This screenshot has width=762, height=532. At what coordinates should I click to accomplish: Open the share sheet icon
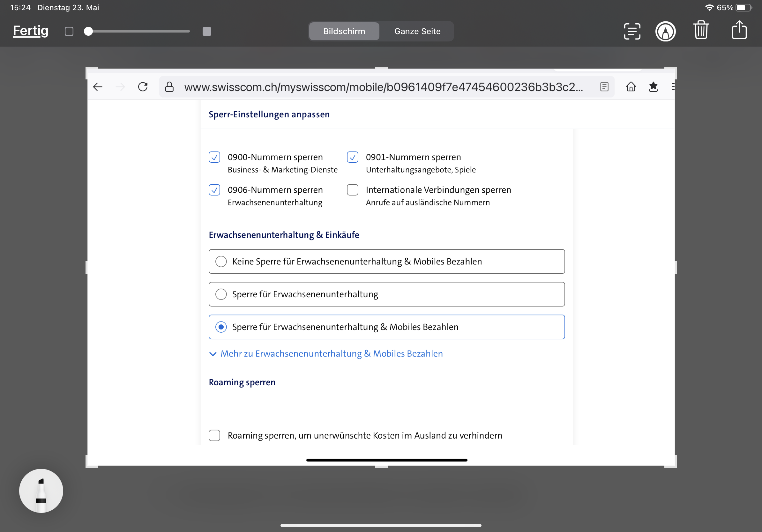739,31
